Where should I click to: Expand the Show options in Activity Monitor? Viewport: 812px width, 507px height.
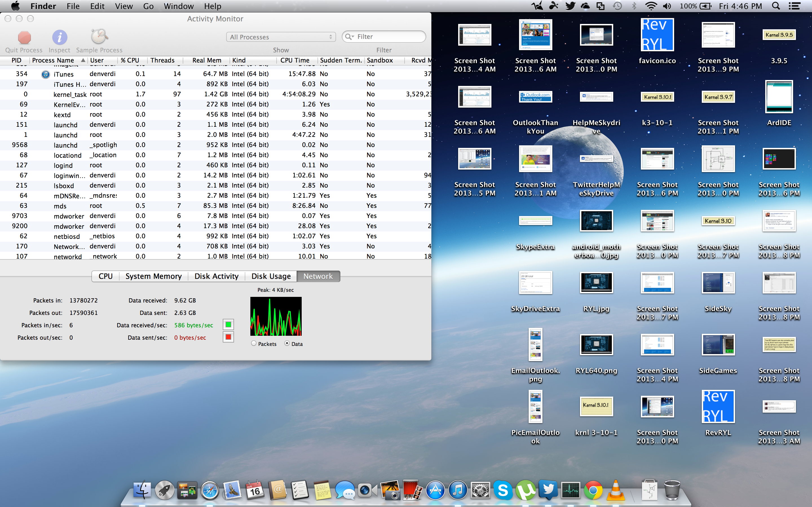tap(281, 37)
